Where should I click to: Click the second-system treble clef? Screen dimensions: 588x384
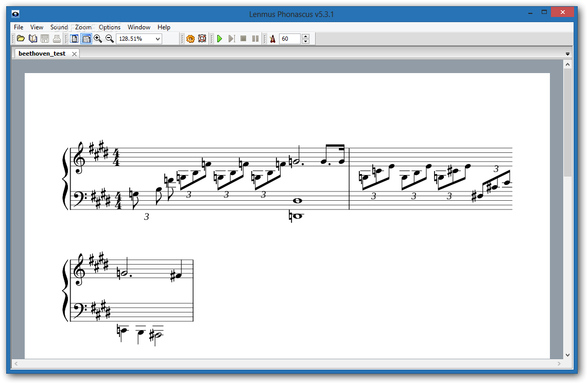coord(79,270)
